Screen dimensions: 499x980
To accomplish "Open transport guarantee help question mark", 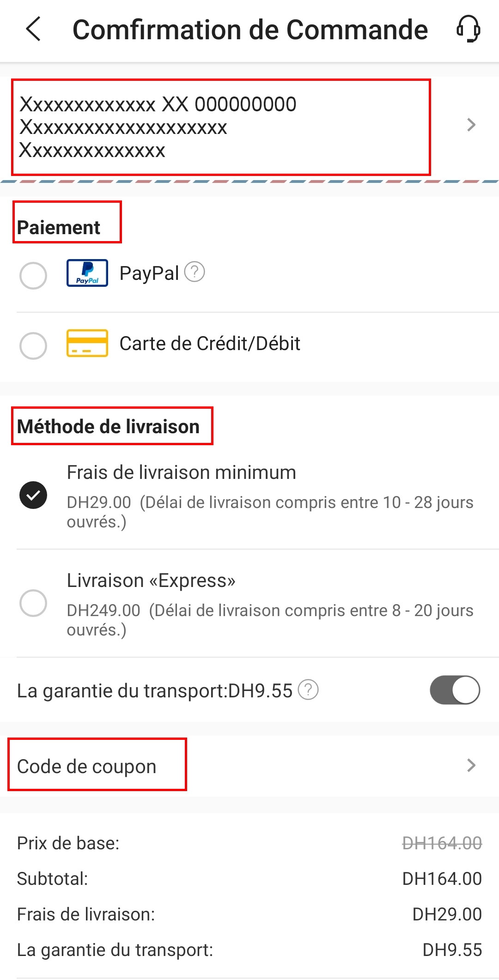I will point(308,690).
